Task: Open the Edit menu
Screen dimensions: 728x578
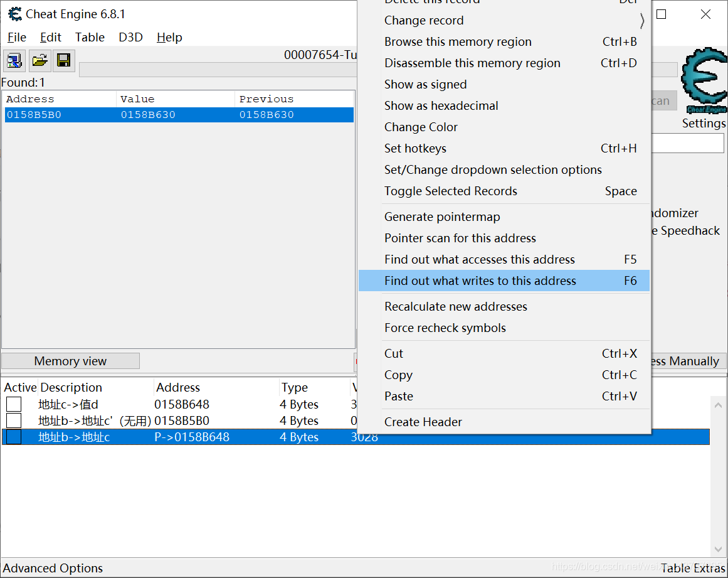Action: pos(51,37)
